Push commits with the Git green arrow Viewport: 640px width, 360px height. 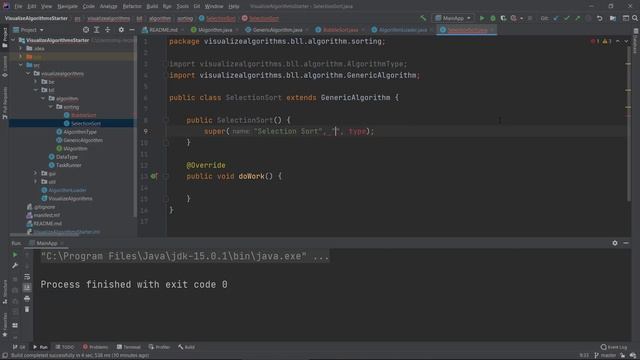578,18
